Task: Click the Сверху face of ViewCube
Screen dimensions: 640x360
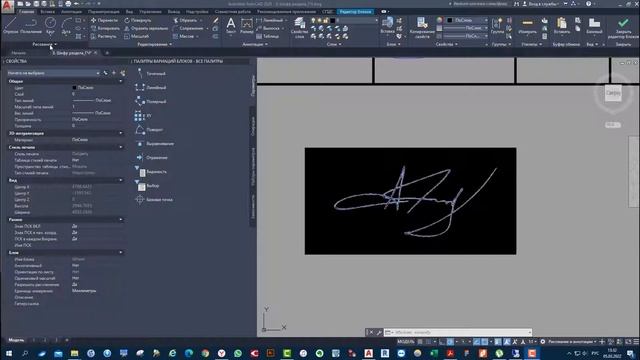Action: [613, 93]
